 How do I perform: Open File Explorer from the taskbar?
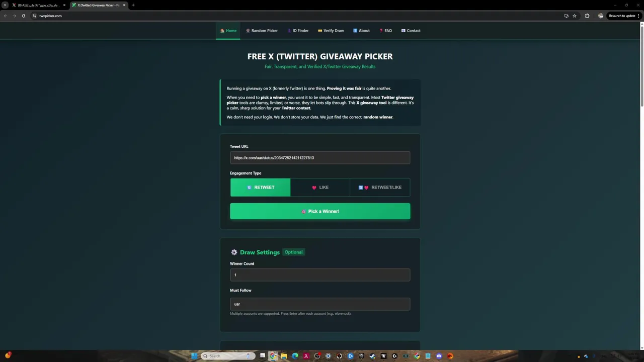point(284,356)
